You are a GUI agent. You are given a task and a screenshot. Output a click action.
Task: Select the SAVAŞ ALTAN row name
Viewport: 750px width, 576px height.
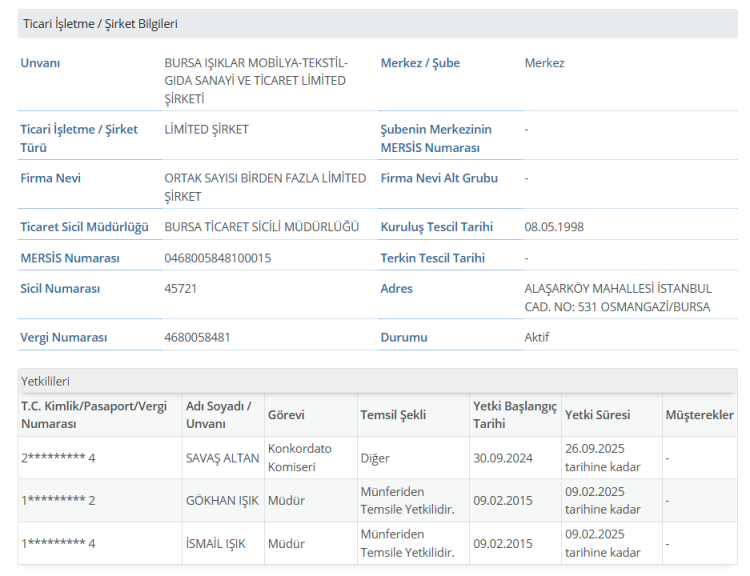tap(222, 458)
